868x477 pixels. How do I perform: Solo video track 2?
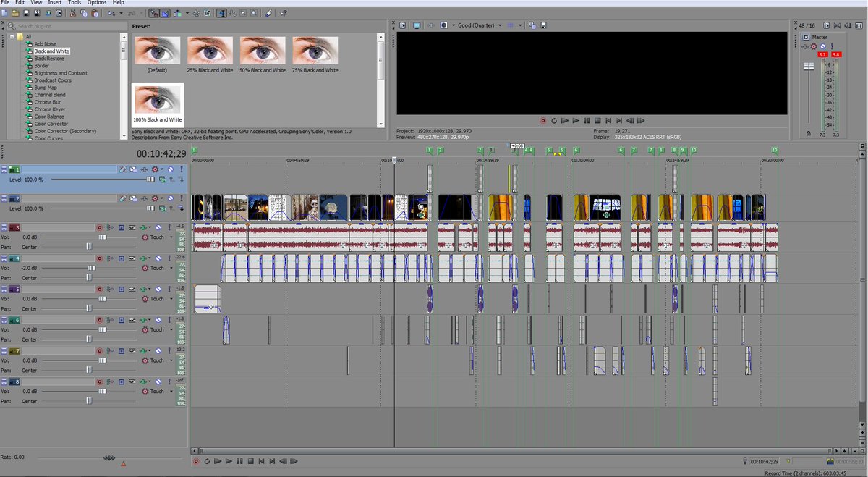182,199
